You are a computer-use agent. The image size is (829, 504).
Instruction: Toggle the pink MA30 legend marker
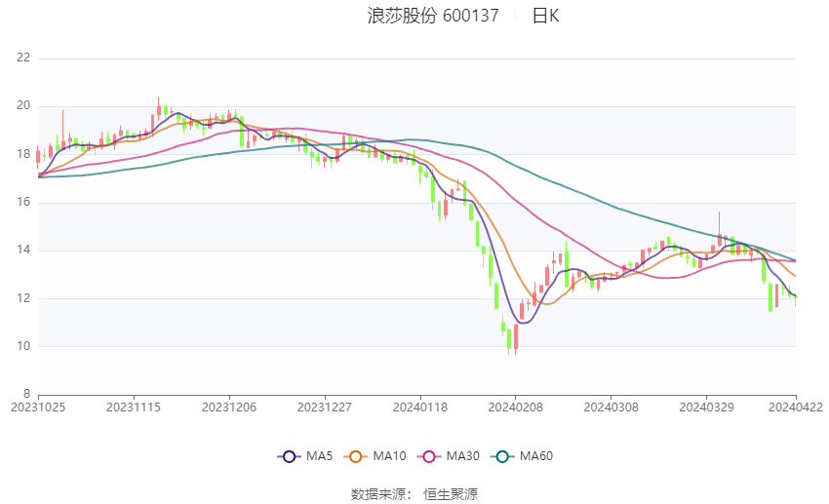(x=426, y=456)
